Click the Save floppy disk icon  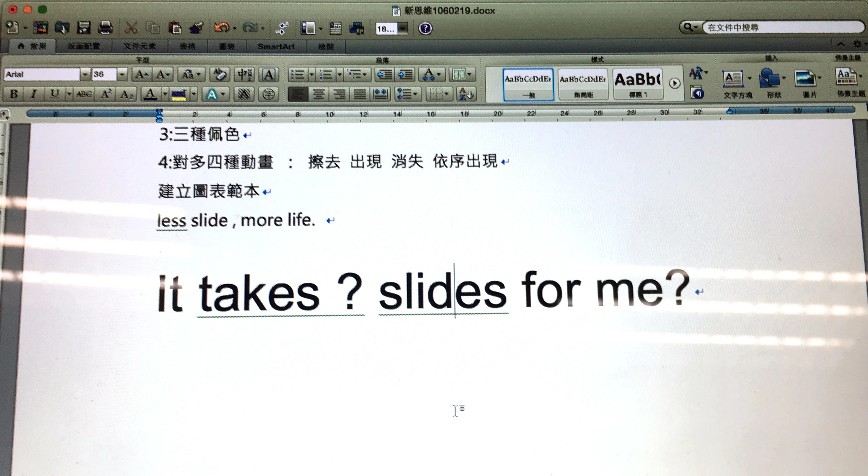coord(84,28)
